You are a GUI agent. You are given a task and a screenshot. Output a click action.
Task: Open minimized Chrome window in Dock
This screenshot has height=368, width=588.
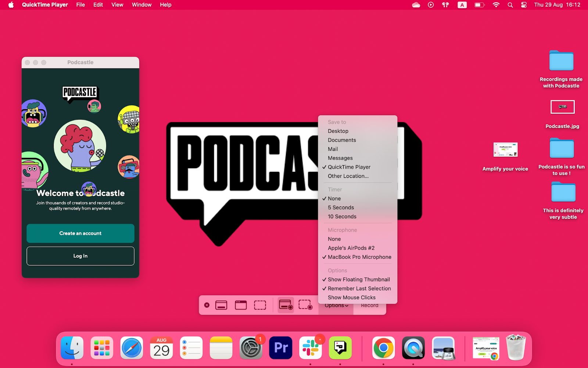coord(486,348)
